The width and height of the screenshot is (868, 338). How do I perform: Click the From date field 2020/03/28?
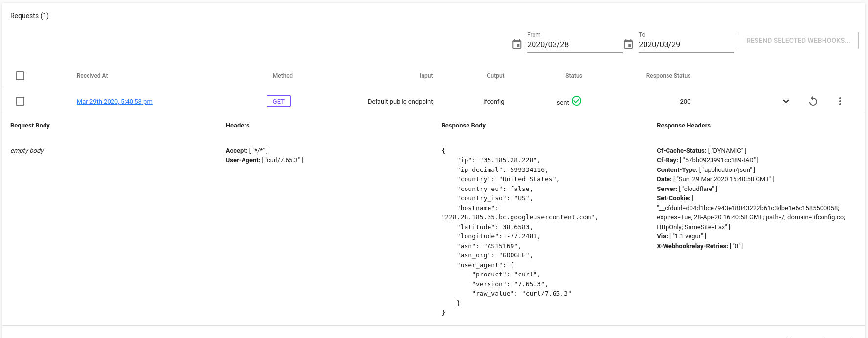(x=574, y=44)
